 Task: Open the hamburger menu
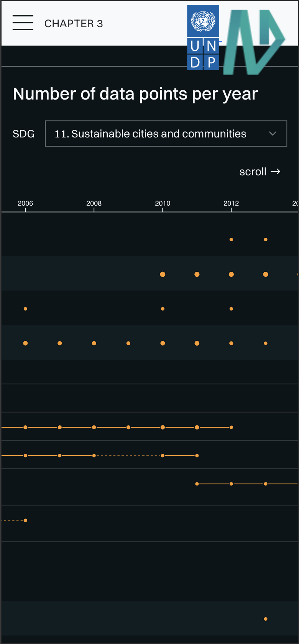pos(23,23)
